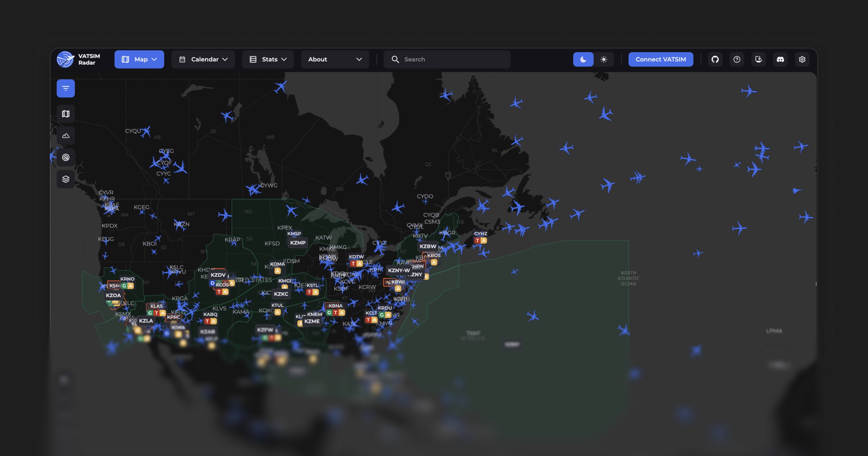Open help via the question mark icon
Viewport: 868px width, 456px height.
pos(737,59)
